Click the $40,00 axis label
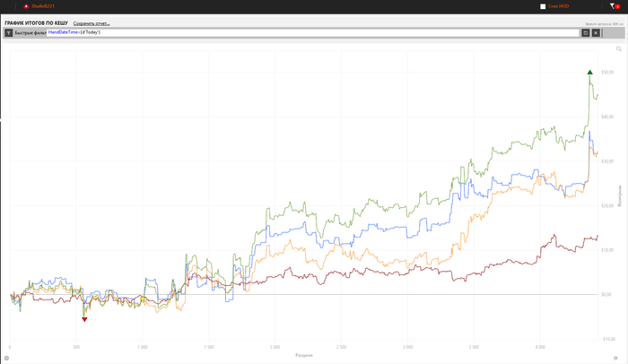Screen dimensions: 628x364 pos(607,117)
